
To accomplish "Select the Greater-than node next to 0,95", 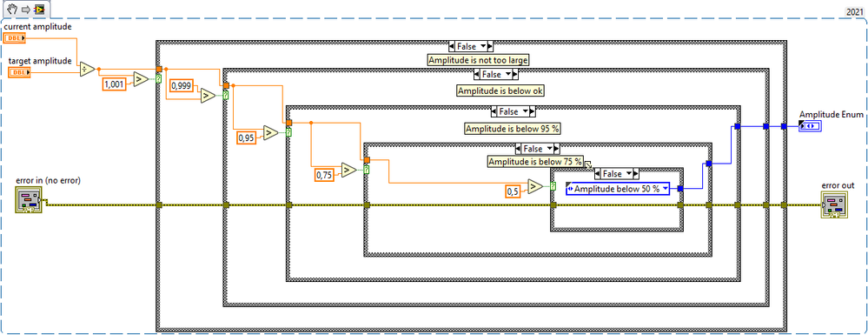I will point(271,133).
